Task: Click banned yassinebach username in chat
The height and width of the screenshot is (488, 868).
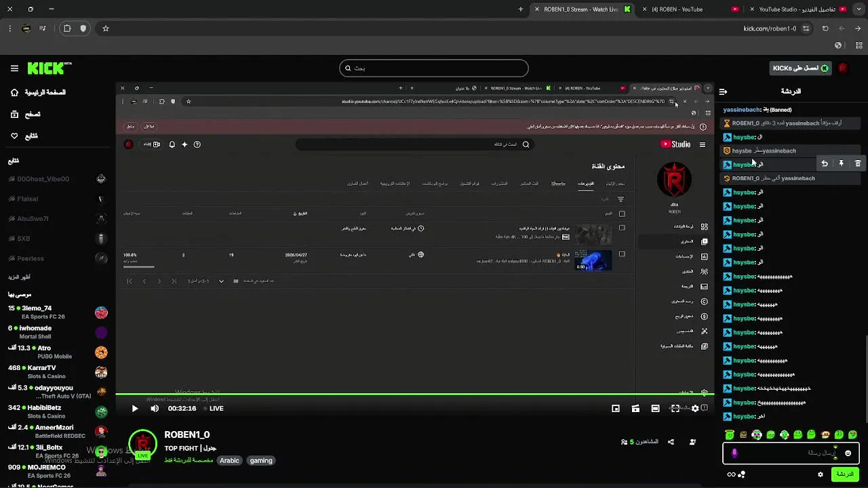Action: coord(742,110)
